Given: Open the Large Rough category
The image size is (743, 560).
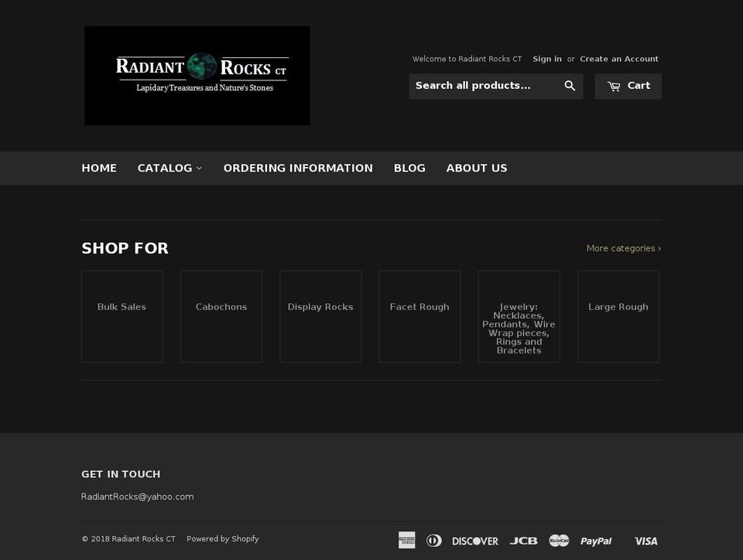Looking at the screenshot, I should coord(618,316).
